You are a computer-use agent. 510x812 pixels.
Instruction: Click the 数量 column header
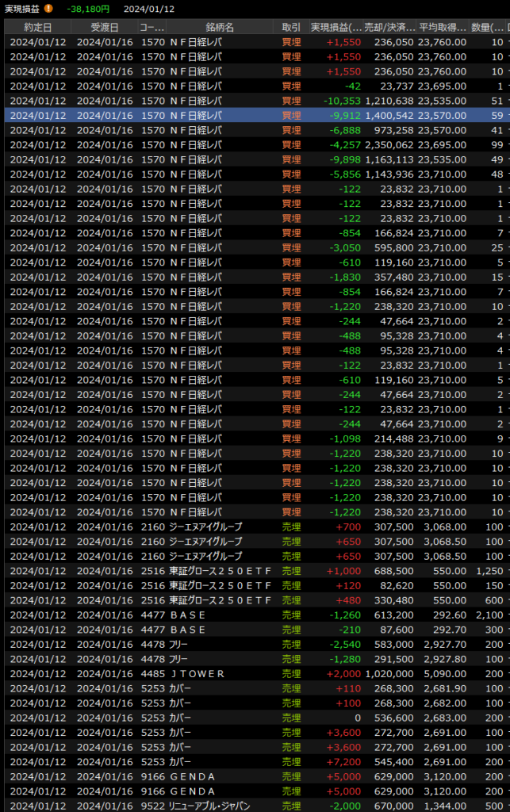tap(486, 27)
